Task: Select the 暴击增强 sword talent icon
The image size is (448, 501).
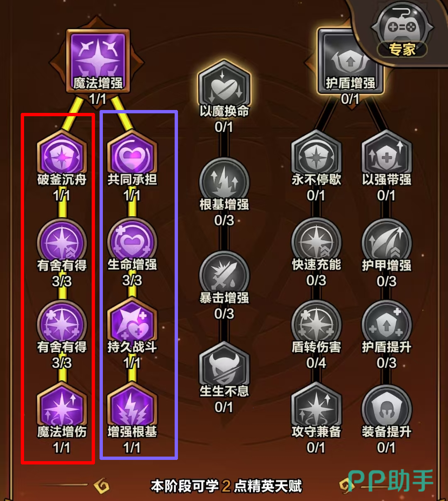Action: tap(224, 274)
